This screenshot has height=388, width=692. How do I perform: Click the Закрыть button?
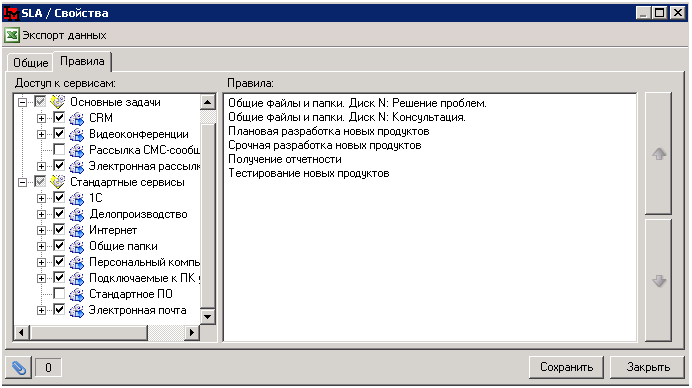click(648, 367)
